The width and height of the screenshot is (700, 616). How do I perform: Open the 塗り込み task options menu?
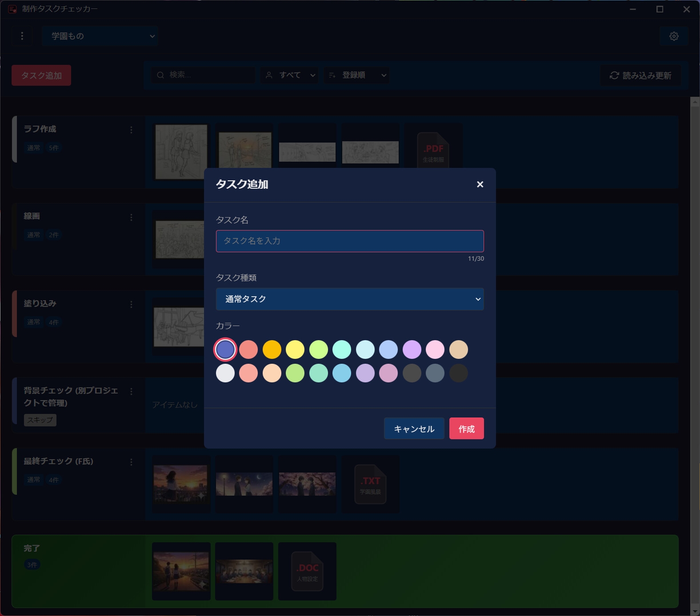[131, 304]
